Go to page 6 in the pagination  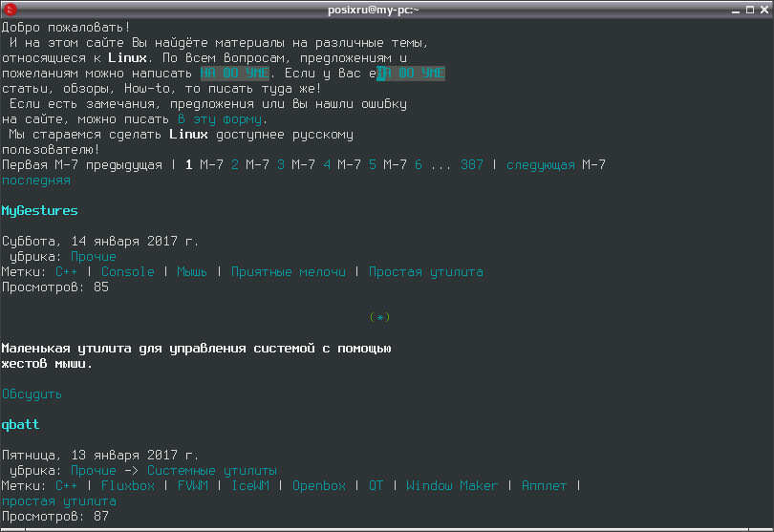[x=419, y=165]
